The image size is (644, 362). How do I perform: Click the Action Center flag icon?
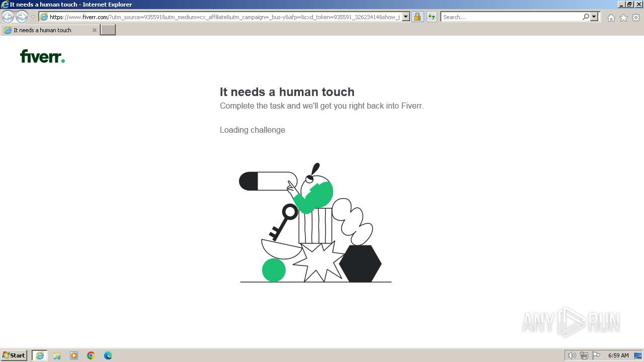coord(596,355)
